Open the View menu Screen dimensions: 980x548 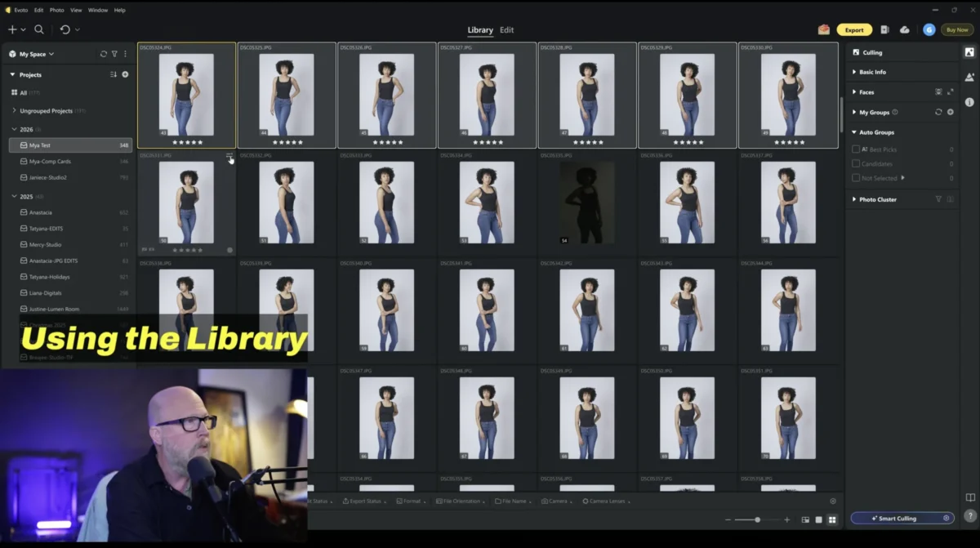point(76,10)
